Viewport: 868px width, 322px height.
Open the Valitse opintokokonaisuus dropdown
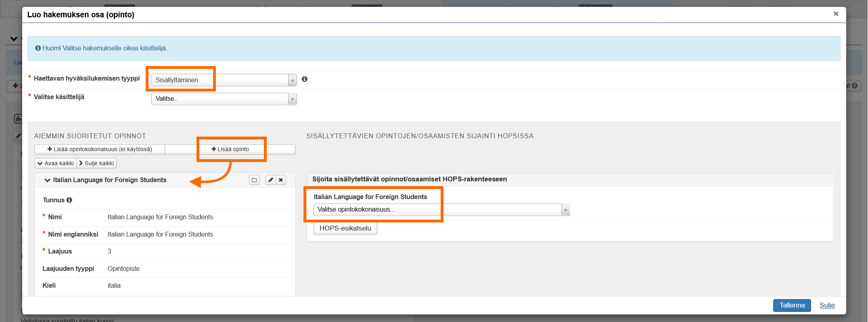coord(441,210)
